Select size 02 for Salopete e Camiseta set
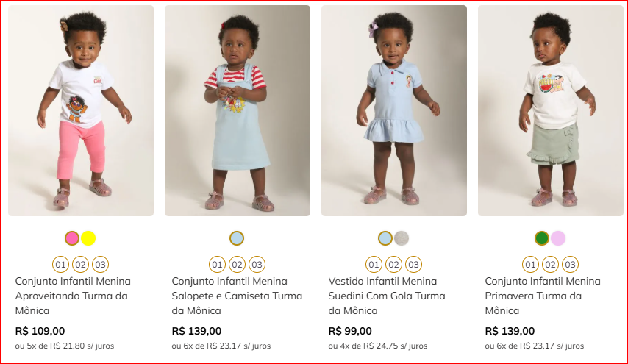628x364 pixels. [237, 265]
